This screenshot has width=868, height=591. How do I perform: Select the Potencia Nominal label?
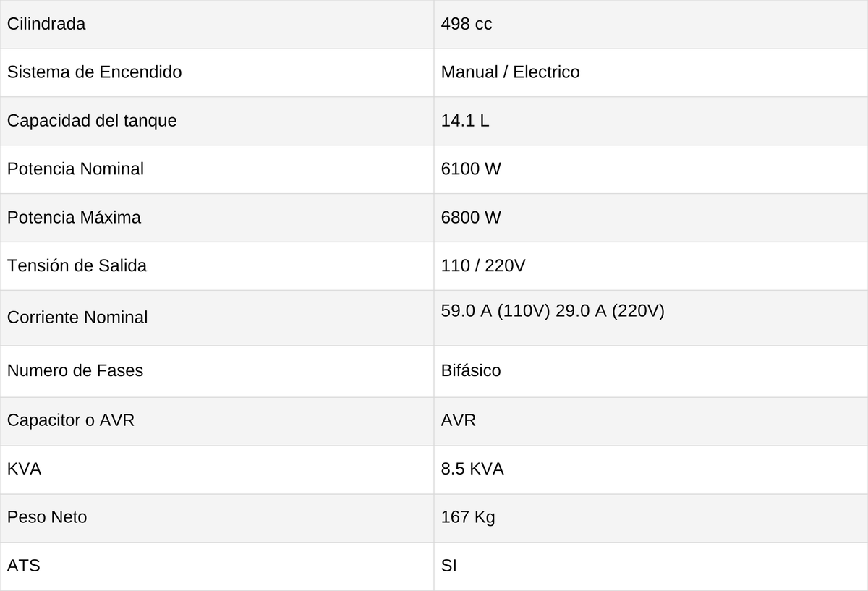[x=75, y=169]
